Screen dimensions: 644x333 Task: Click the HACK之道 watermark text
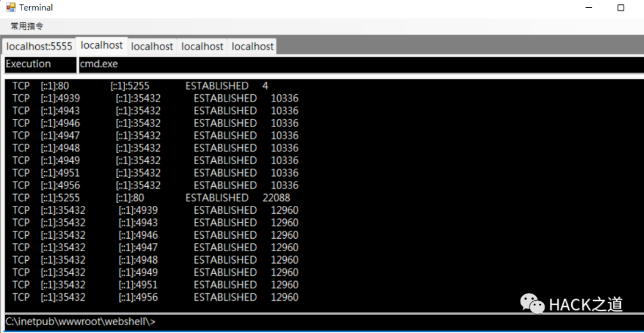tap(586, 304)
